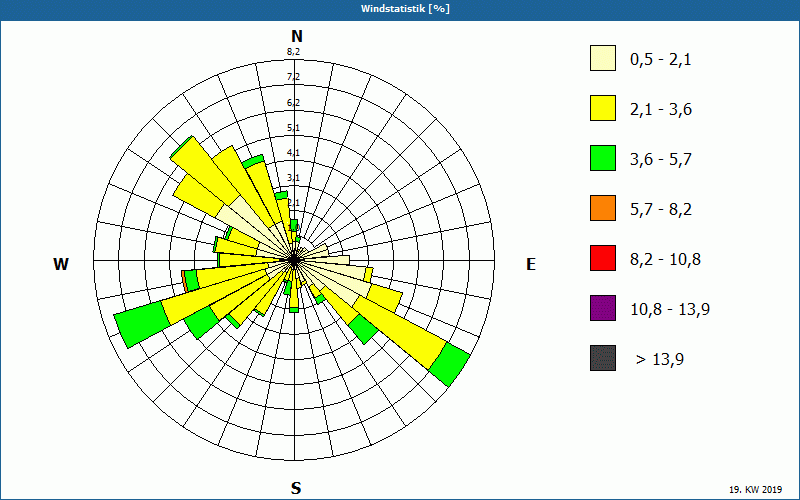Click the legend label '0,5 - 2,1'
Image resolution: width=800 pixels, height=500 pixels.
click(661, 60)
